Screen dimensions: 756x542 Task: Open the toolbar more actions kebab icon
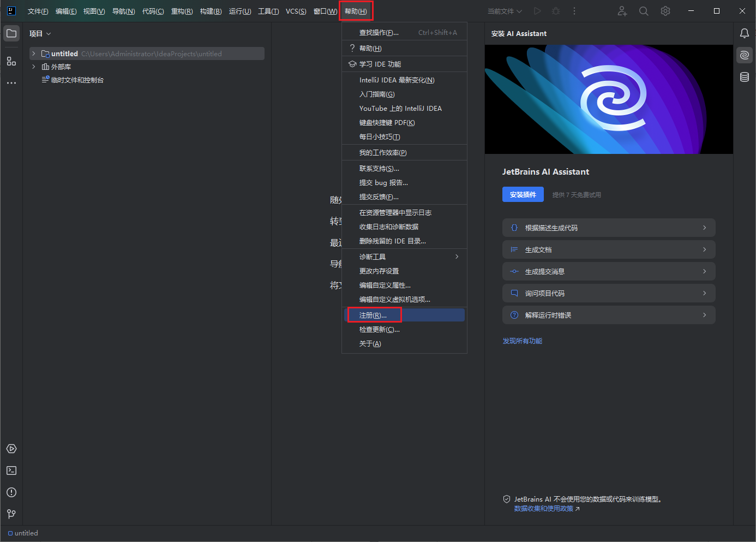(574, 11)
